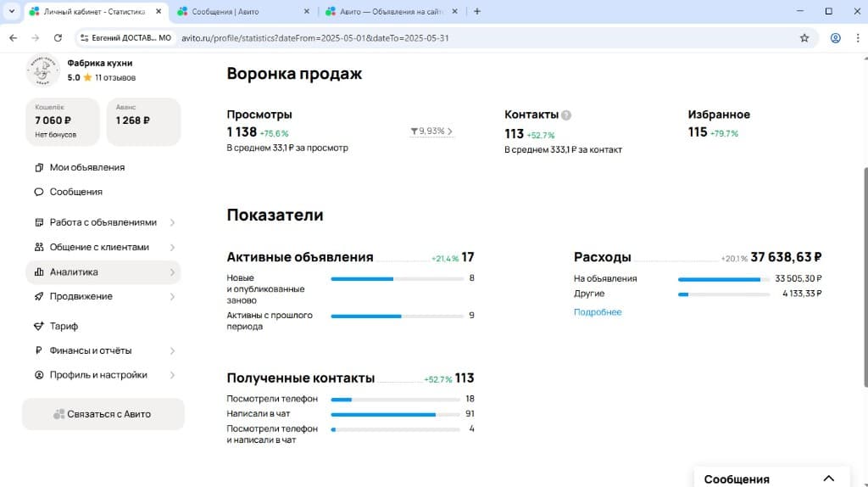Click the Другие expenses progress bar
Viewport: 868px width, 487px height.
pos(724,294)
